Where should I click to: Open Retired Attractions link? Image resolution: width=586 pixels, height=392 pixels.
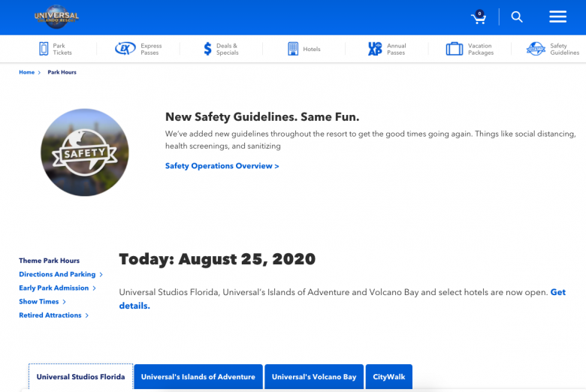[x=50, y=315]
